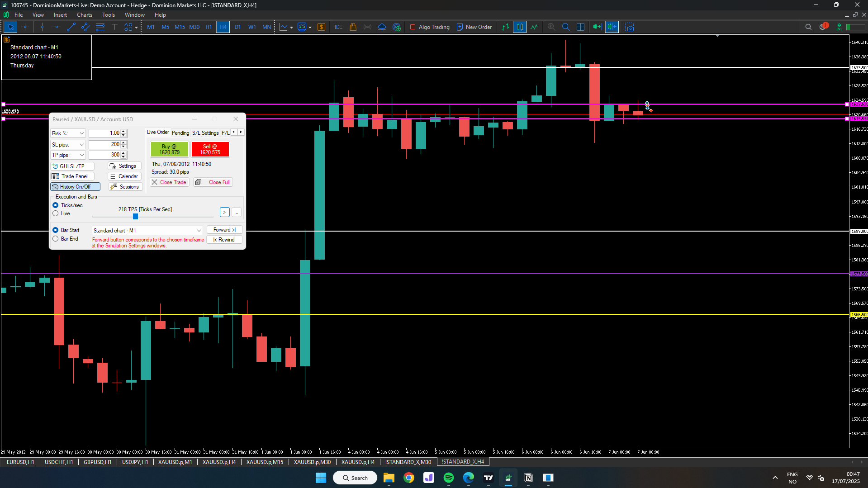Switch to the S/L Settings tab

pos(205,133)
